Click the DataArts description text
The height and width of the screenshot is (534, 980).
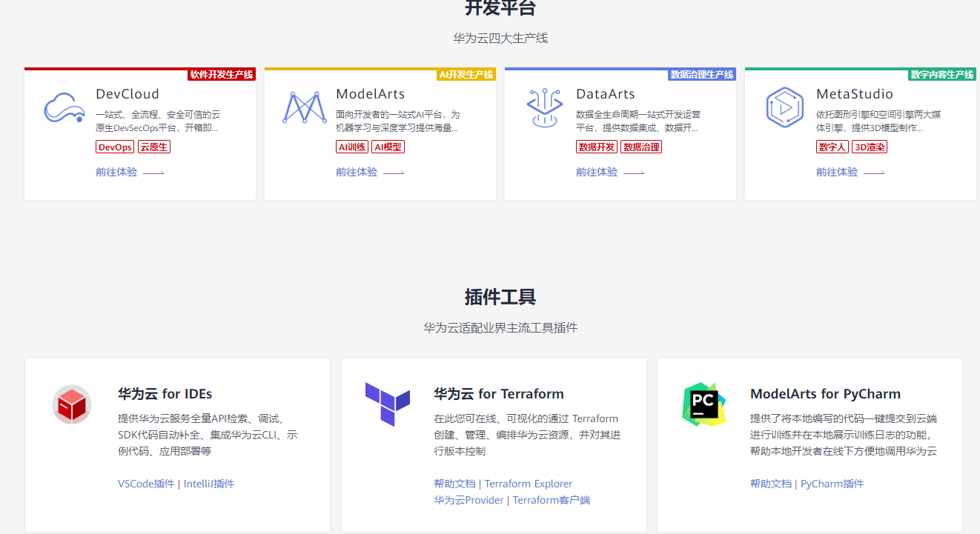[x=638, y=121]
